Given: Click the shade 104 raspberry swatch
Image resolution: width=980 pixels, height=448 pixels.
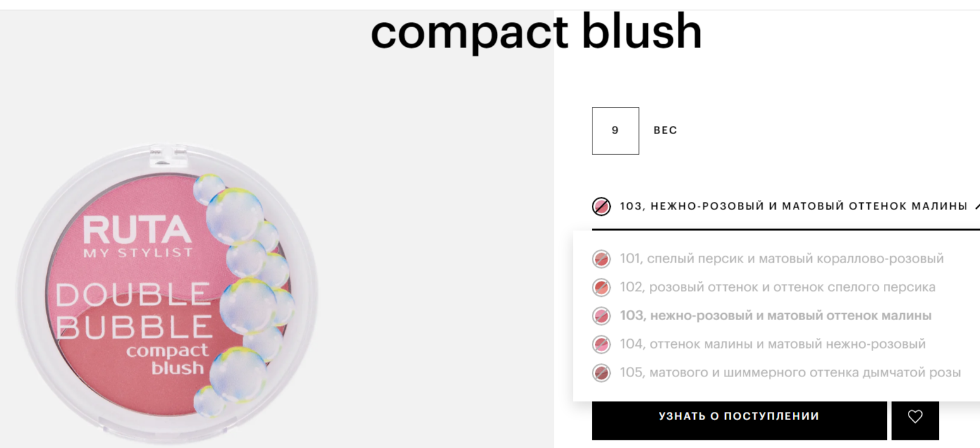Looking at the screenshot, I should 601,344.
